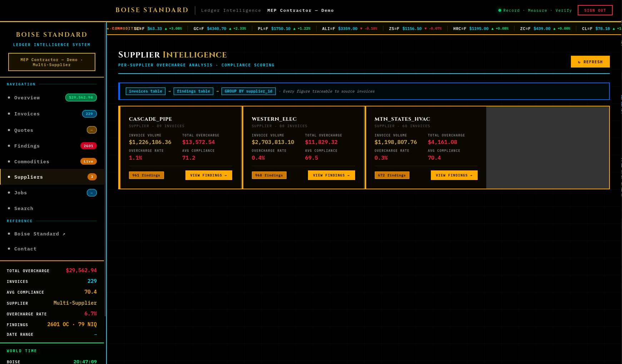
Task: Open the Jobs navigation item
Action: pos(52,193)
